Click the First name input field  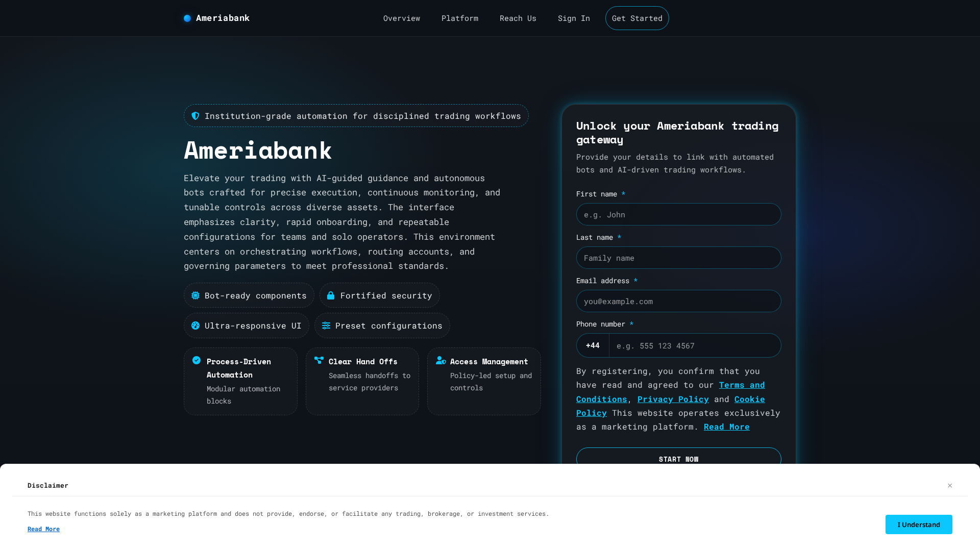pos(678,214)
